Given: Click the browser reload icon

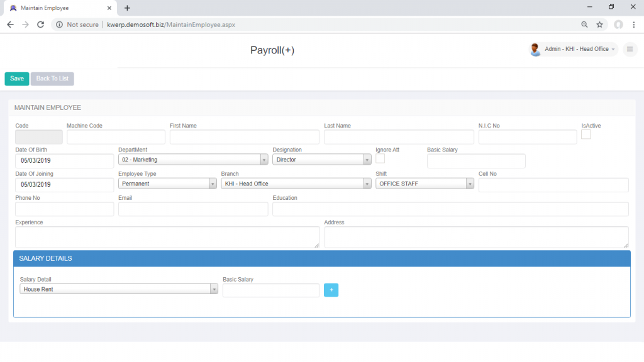Looking at the screenshot, I should pyautogui.click(x=40, y=25).
